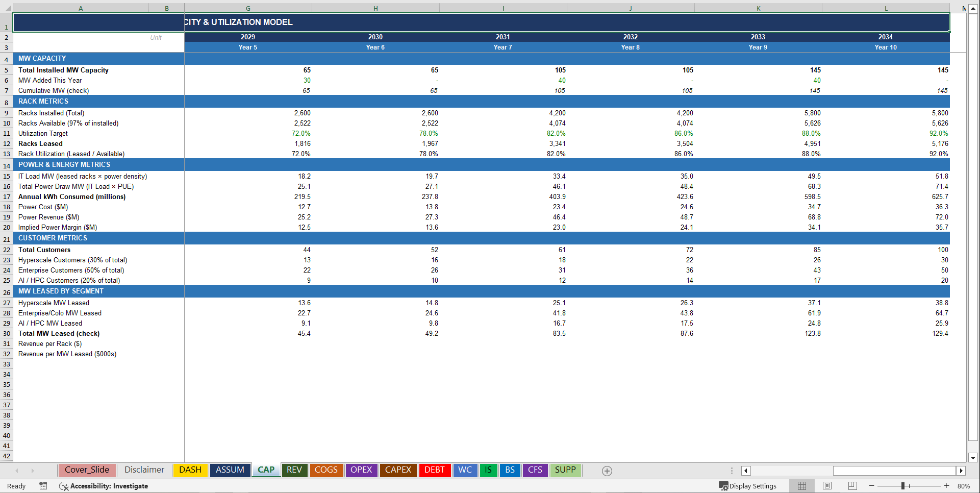
Task: Select the Normal view grid icon
Action: point(801,486)
